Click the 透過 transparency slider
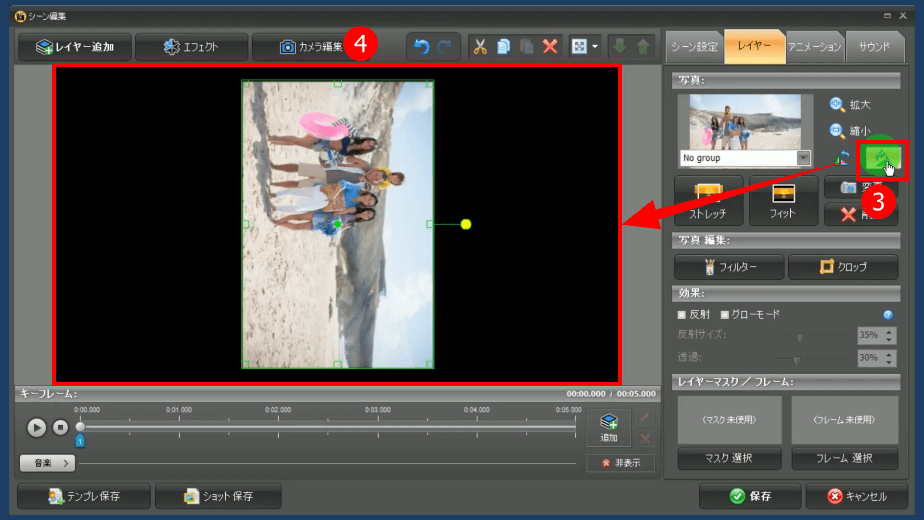 [x=796, y=358]
